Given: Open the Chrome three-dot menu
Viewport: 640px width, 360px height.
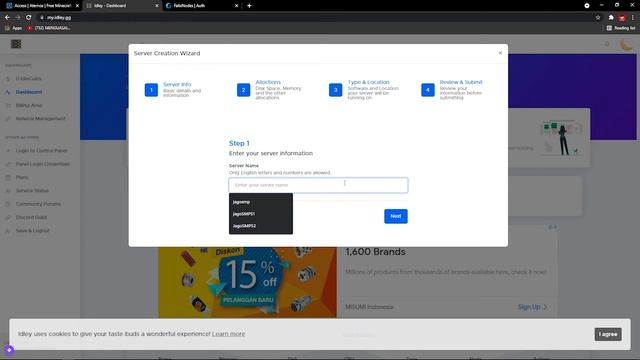Looking at the screenshot, I should (633, 18).
